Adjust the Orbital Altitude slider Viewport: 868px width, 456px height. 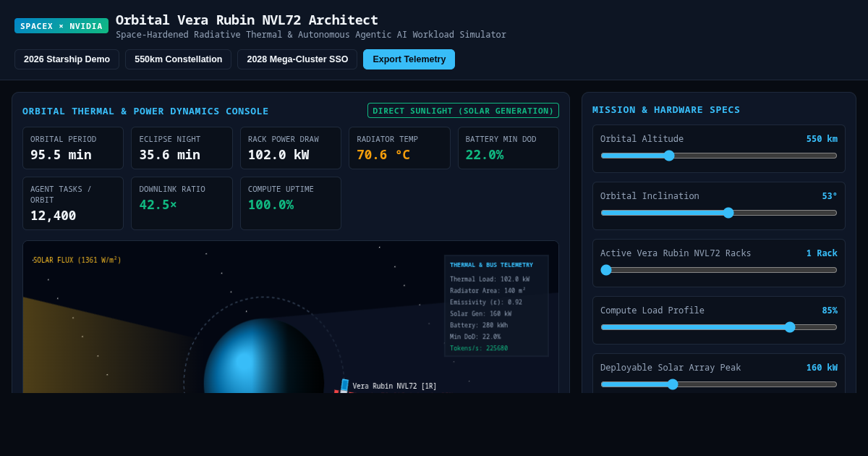[719, 156]
